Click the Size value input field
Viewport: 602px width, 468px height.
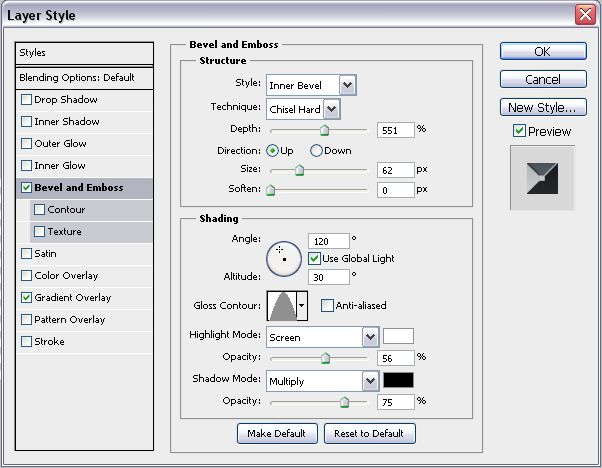[x=395, y=170]
